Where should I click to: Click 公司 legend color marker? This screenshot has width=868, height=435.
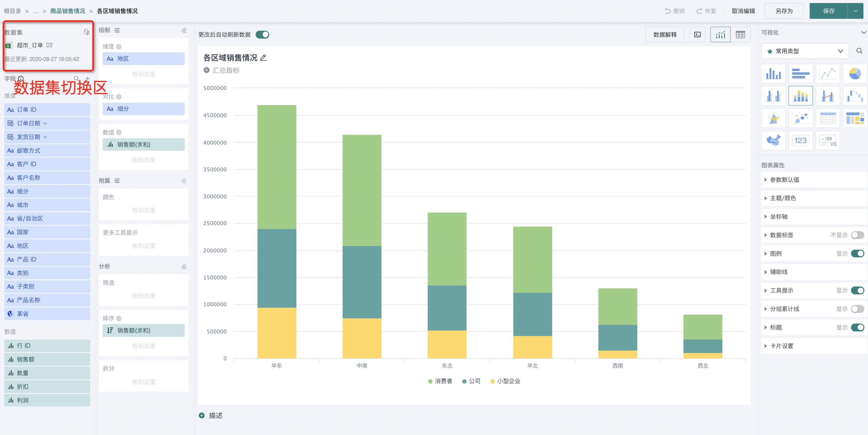tap(464, 381)
